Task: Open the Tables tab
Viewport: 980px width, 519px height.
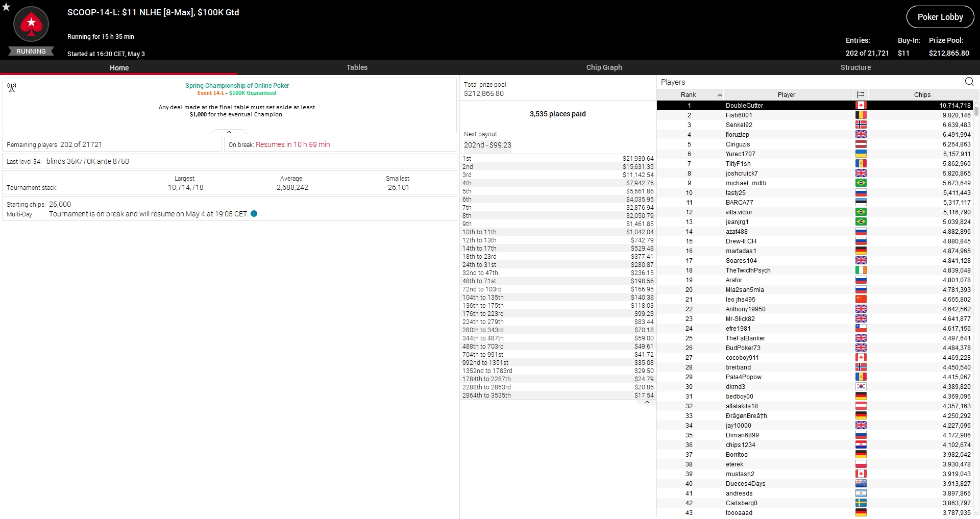Action: click(x=357, y=67)
